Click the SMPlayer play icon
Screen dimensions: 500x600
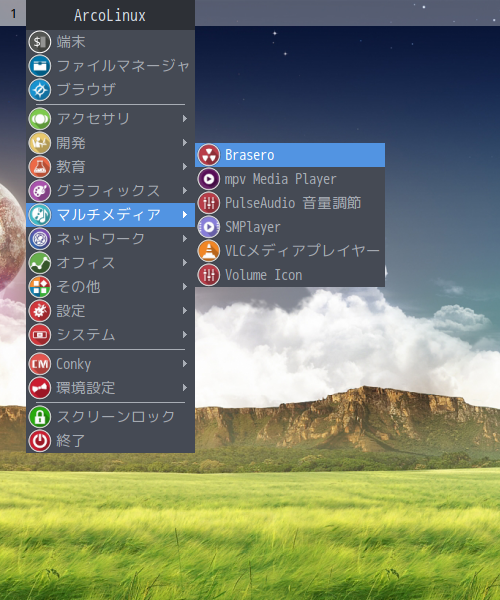[x=208, y=227]
